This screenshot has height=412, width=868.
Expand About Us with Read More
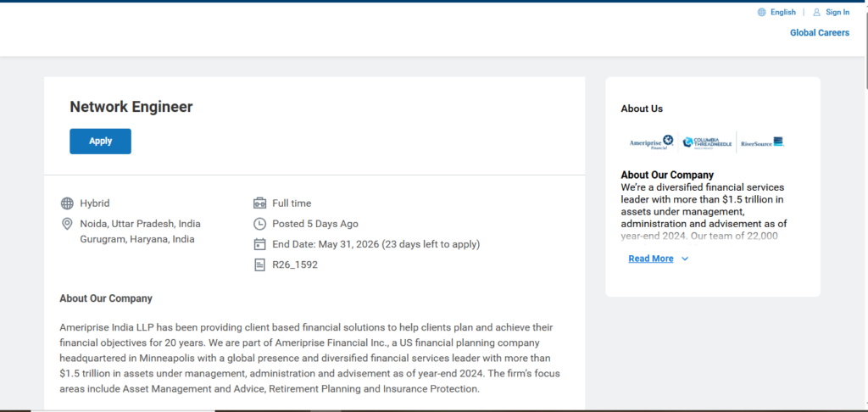651,259
